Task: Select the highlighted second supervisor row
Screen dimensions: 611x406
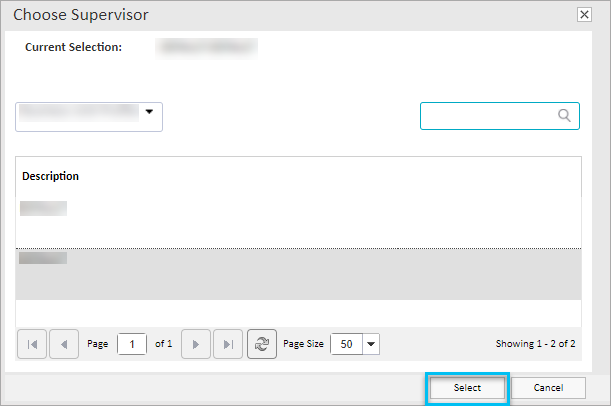Action: tap(298, 274)
